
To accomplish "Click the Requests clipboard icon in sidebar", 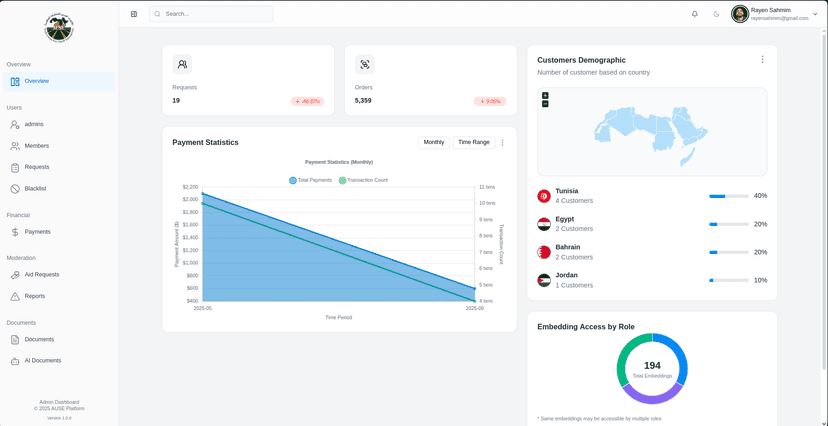I will point(15,168).
